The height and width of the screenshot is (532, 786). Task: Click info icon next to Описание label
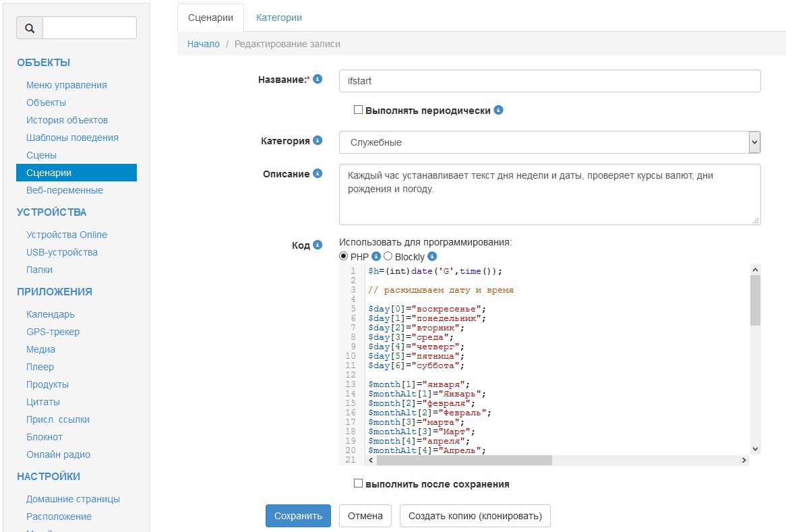tap(318, 173)
